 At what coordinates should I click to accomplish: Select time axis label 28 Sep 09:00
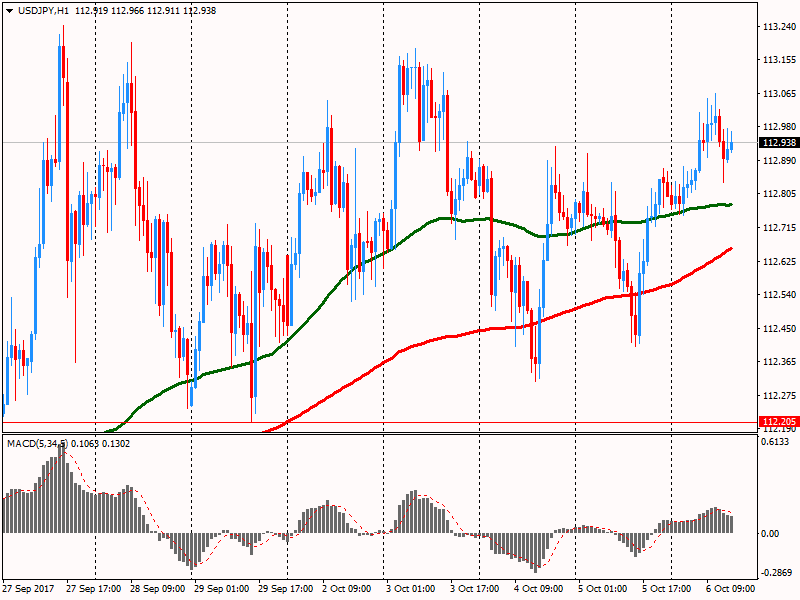pos(158,589)
